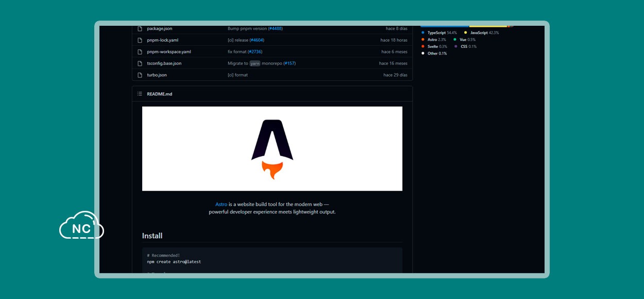Click file icon beside package.json

click(x=140, y=28)
